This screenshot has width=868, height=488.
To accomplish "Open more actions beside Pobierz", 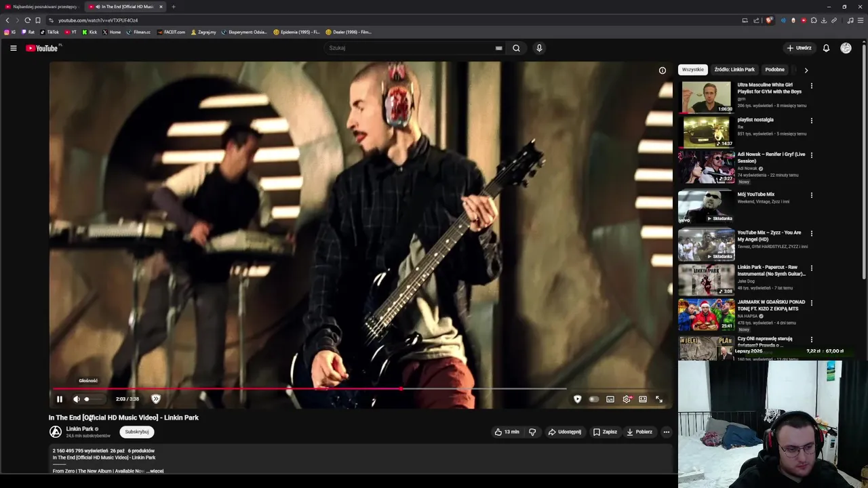I will tap(667, 432).
